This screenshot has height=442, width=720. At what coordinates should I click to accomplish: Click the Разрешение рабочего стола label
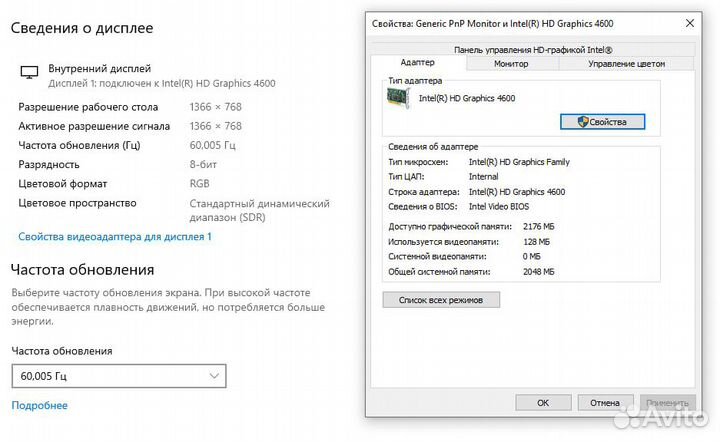[x=88, y=107]
